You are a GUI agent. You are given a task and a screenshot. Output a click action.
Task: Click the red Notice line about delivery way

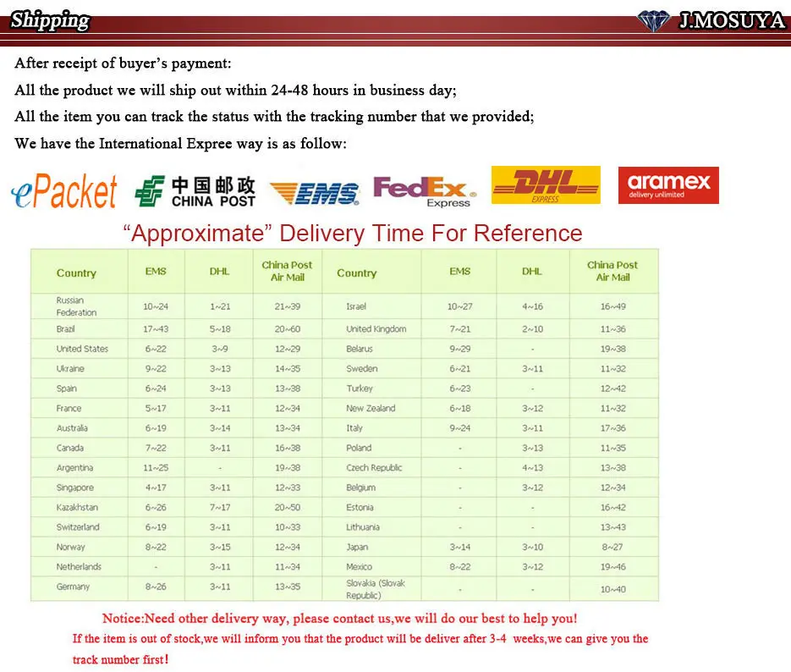click(339, 619)
